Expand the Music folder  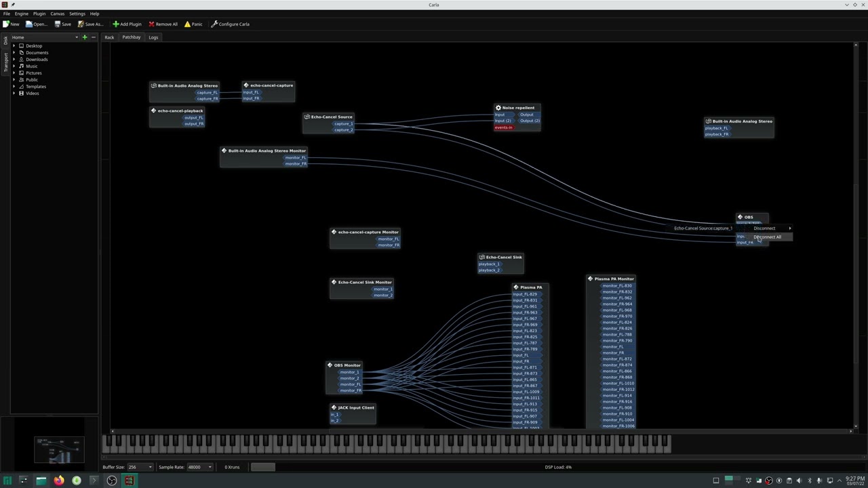pyautogui.click(x=14, y=66)
